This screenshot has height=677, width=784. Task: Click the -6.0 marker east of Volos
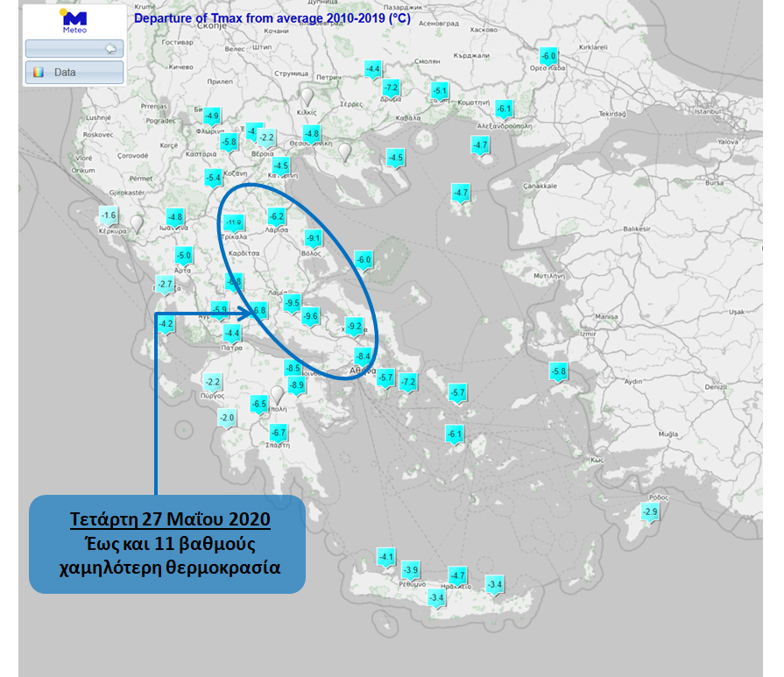pos(364,261)
